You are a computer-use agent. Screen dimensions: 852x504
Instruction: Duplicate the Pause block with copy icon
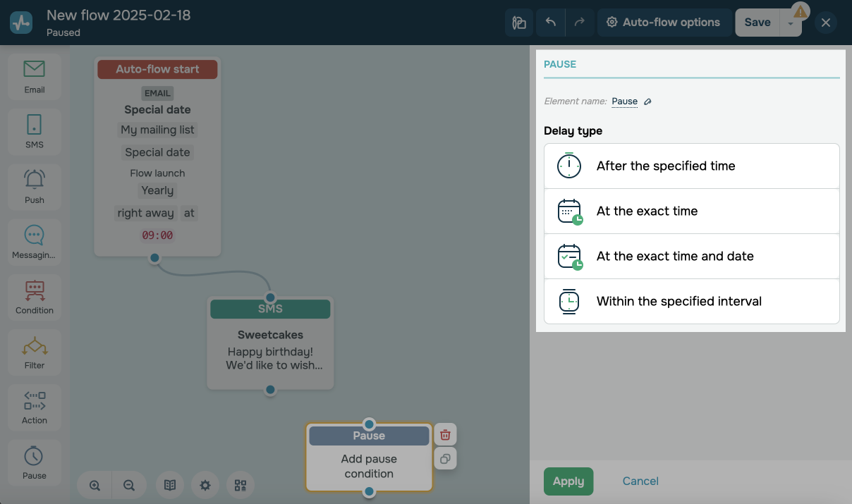(x=445, y=459)
